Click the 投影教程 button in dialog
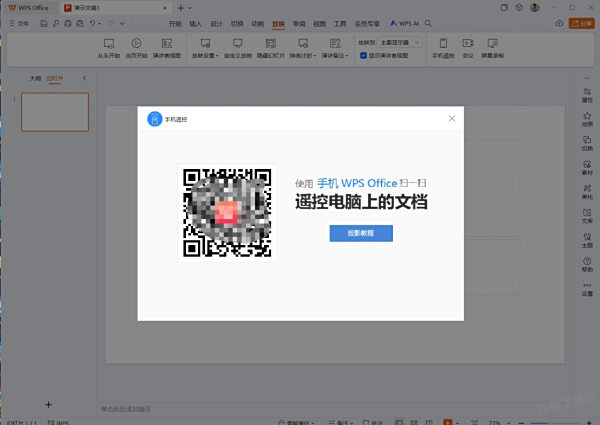This screenshot has width=600, height=425. coord(361,233)
